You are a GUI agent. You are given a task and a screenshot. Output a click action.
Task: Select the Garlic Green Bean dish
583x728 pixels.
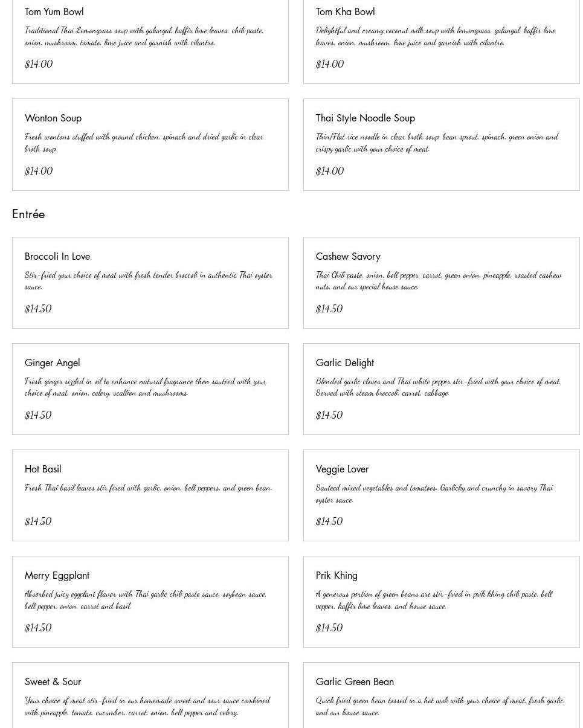coord(355,681)
